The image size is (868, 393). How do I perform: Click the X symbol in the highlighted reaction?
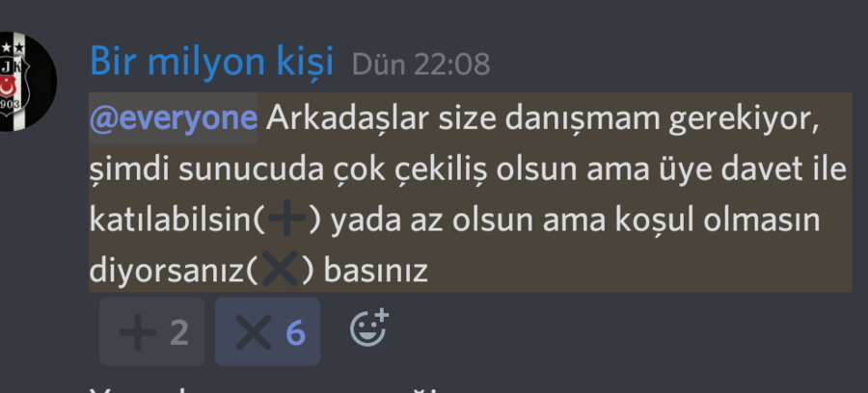pyautogui.click(x=254, y=332)
